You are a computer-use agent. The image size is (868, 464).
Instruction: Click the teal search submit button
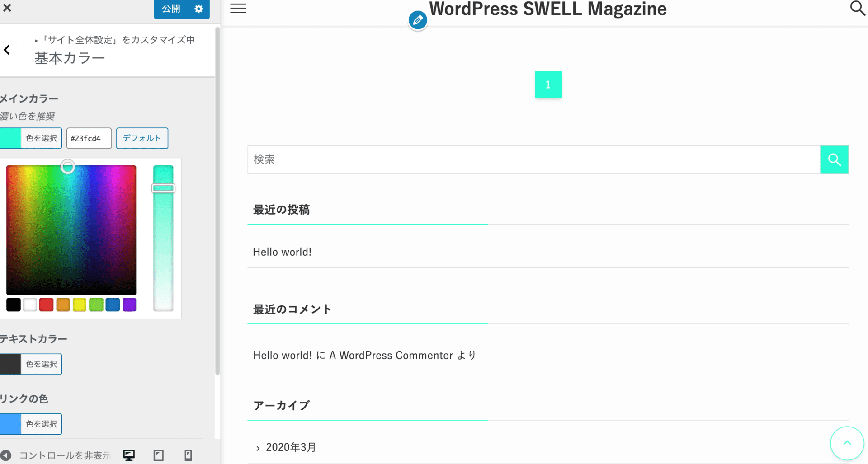point(834,159)
